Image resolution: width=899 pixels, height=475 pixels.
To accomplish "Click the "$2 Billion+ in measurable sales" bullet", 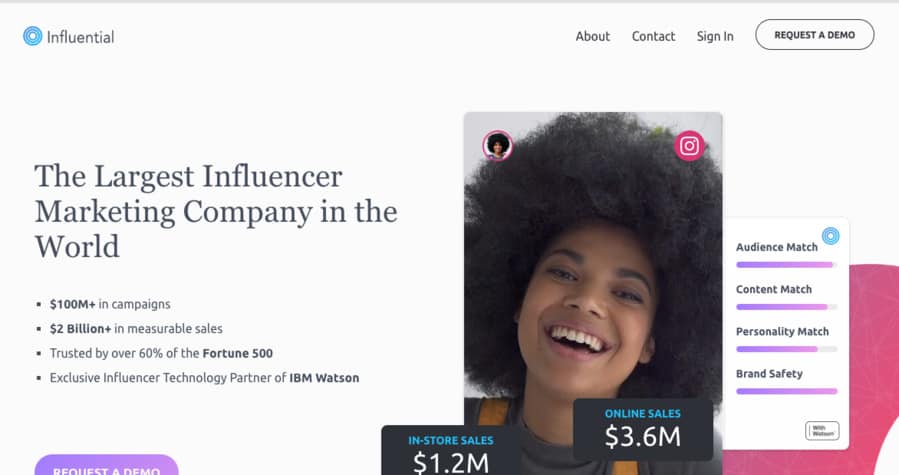I will (136, 329).
